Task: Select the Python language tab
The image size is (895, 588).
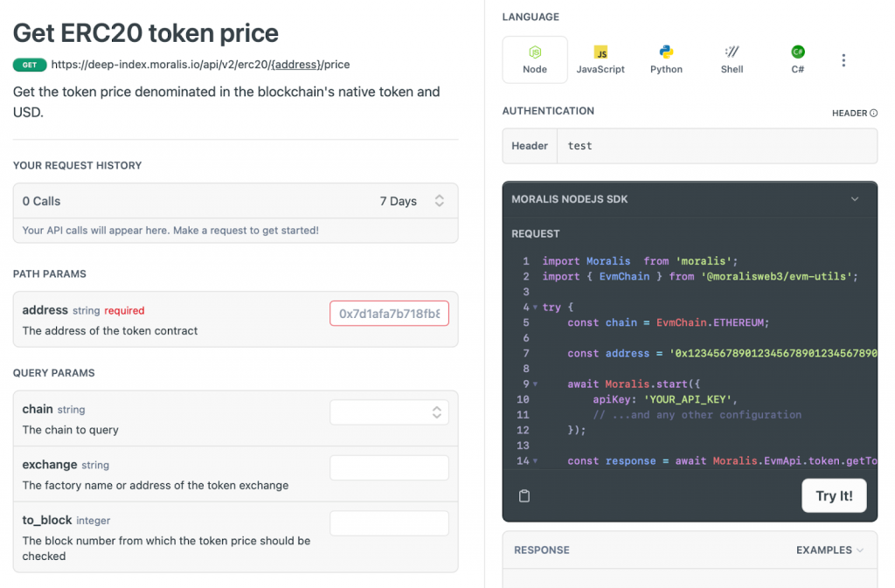Action: point(666,60)
